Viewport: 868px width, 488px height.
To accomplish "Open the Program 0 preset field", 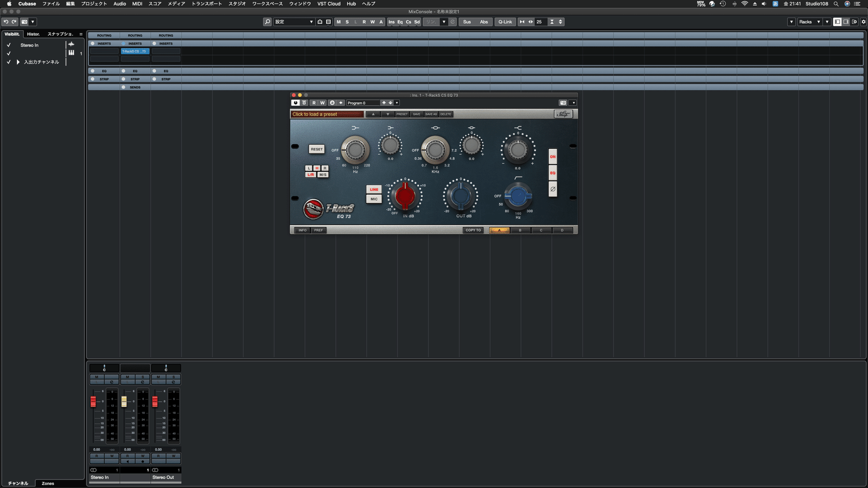I will 362,102.
